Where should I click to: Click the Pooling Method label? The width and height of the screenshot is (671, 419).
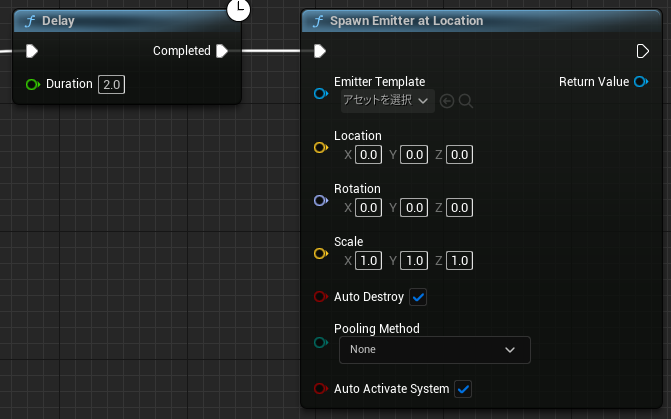pos(377,329)
